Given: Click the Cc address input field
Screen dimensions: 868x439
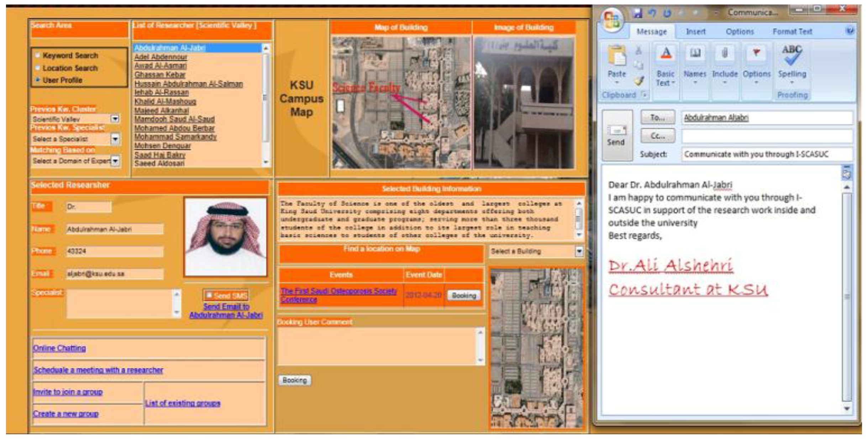Looking at the screenshot, I should click(x=767, y=136).
